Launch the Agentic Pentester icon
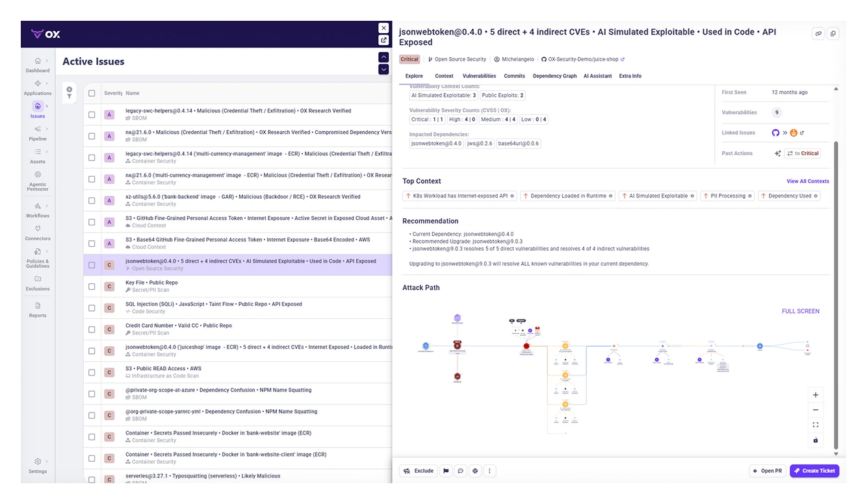Image resolution: width=867 pixels, height=504 pixels. [38, 175]
